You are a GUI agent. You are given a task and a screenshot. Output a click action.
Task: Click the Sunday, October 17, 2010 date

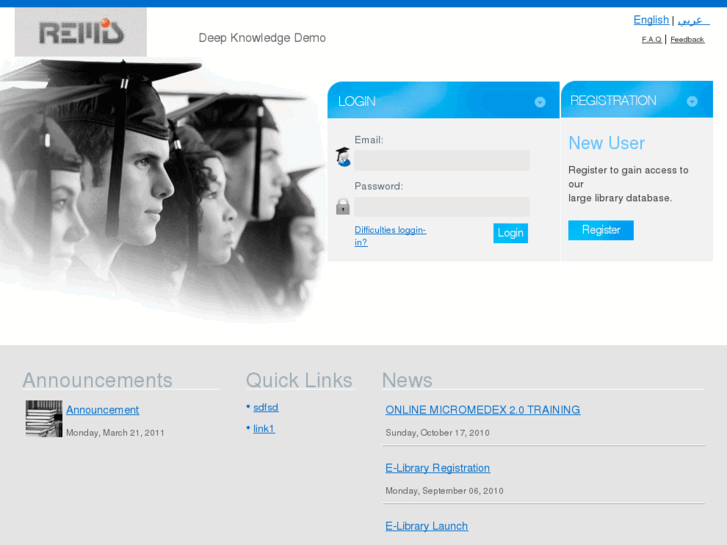click(437, 433)
